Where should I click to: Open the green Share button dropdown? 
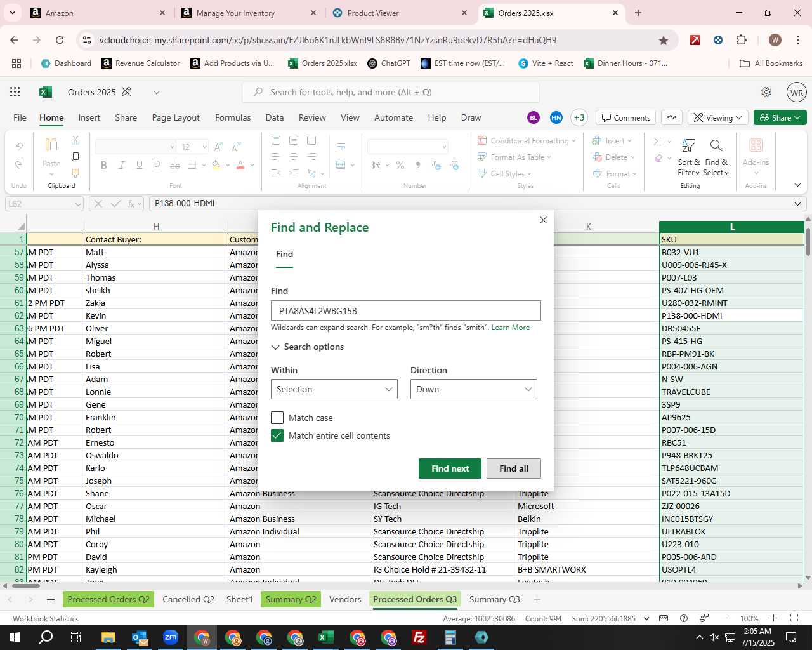tap(780, 117)
